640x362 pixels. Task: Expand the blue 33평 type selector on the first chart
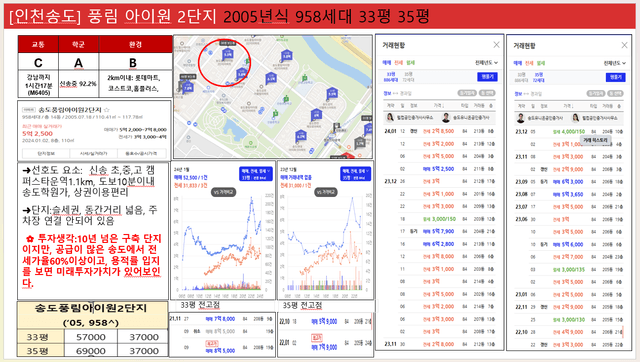point(256,174)
